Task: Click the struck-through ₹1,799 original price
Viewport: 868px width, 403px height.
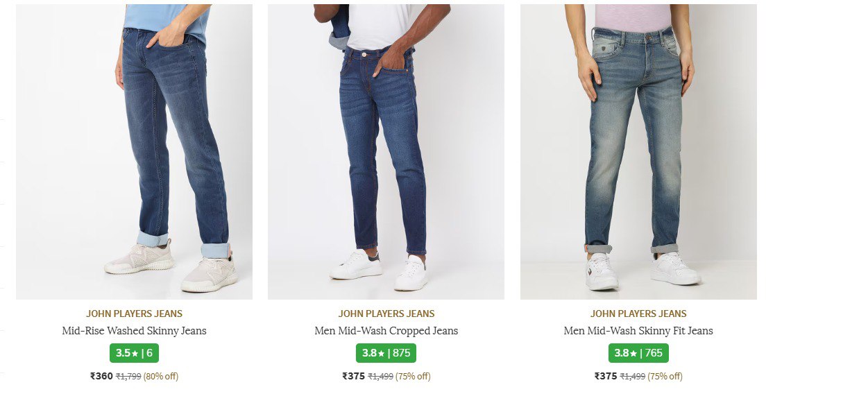Action: [x=128, y=377]
